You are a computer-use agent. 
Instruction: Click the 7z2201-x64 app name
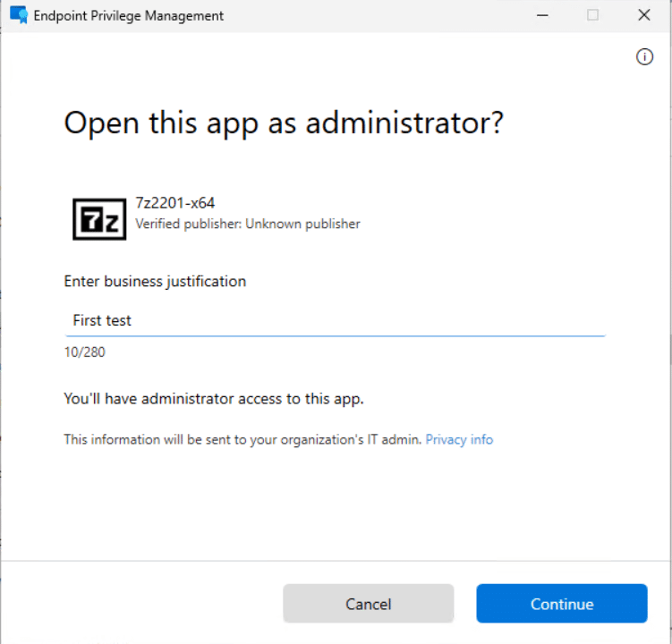[174, 203]
